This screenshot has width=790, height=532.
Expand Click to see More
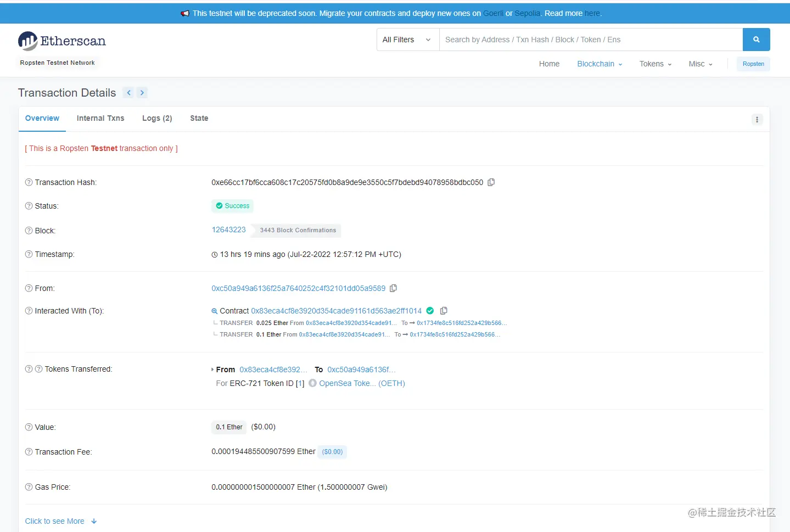61,521
